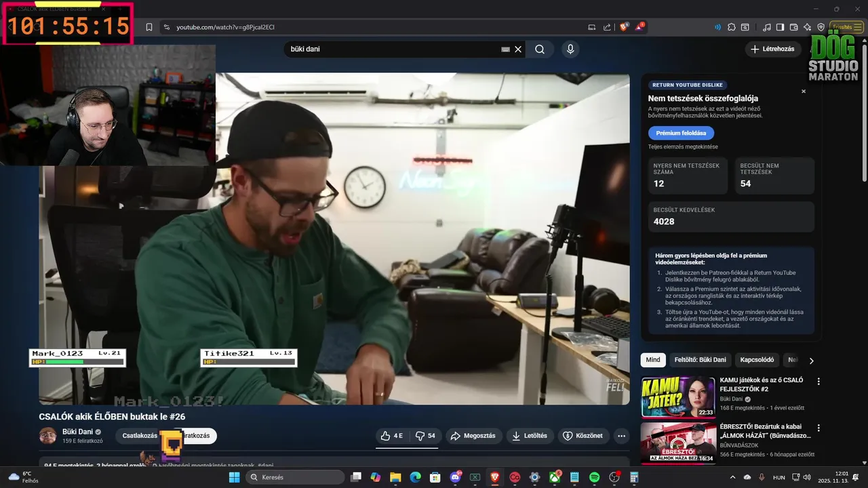Viewport: 868px width, 488px height.
Task: Select the Mind filter chip
Action: click(x=653, y=360)
